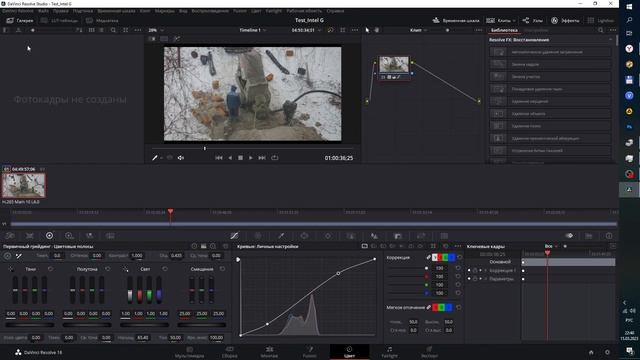Toggle loop playback in viewer

coord(275,158)
